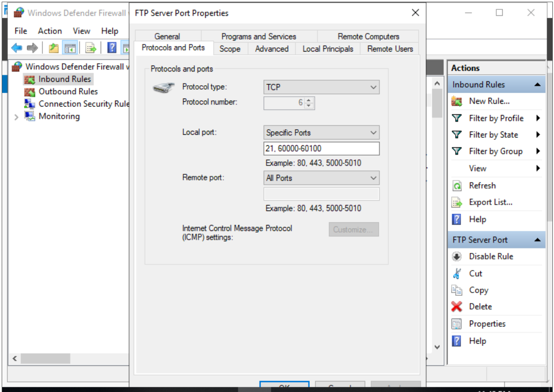
Task: Open the Local port dropdown showing Specific Ports
Action: point(321,133)
